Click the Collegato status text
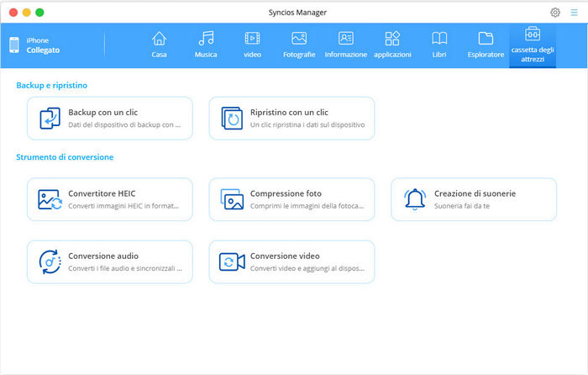This screenshot has height=375, width=588. point(43,50)
